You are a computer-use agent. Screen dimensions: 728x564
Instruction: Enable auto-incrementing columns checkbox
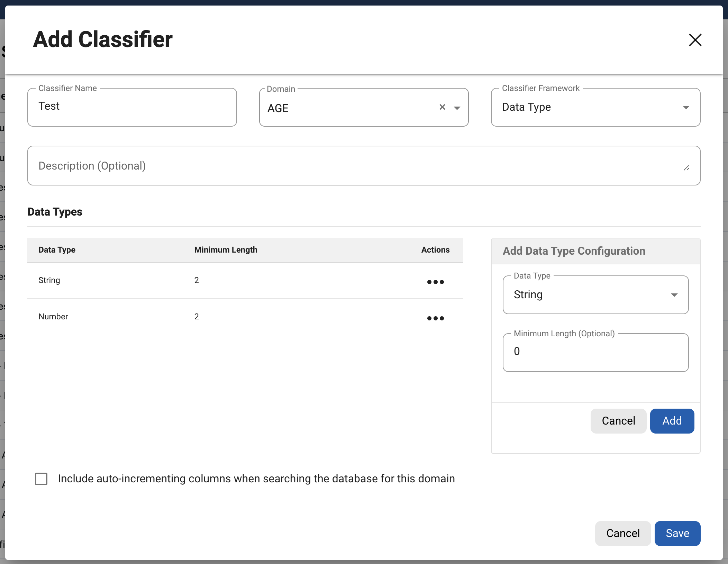pyautogui.click(x=42, y=479)
